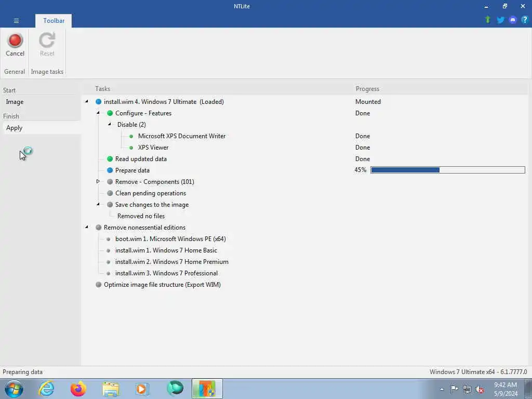The height and width of the screenshot is (399, 532).
Task: Click green dot beside Microsoft XPS Document Writer
Action: [x=131, y=137]
